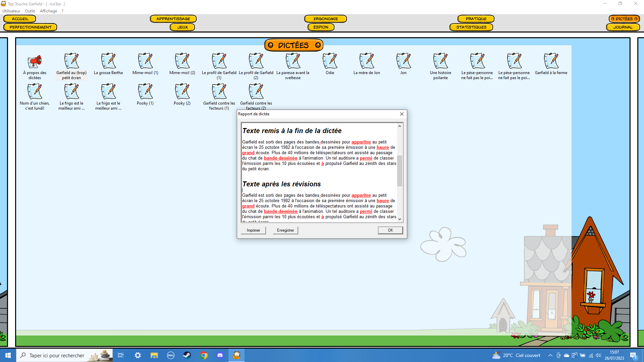Image resolution: width=644 pixels, height=362 pixels.
Task: Open Settings from the taskbar
Action: coord(138,355)
